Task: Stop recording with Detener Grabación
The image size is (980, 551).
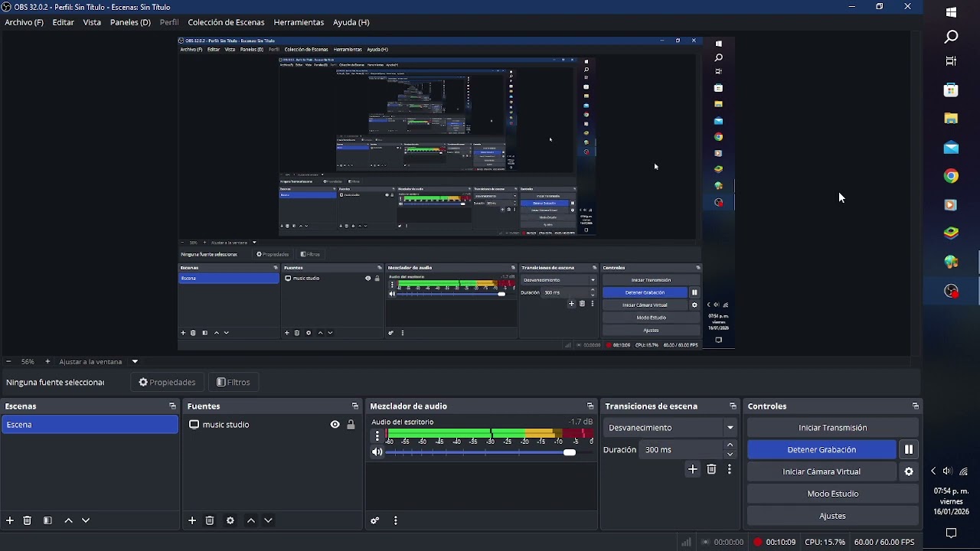Action: (x=822, y=450)
